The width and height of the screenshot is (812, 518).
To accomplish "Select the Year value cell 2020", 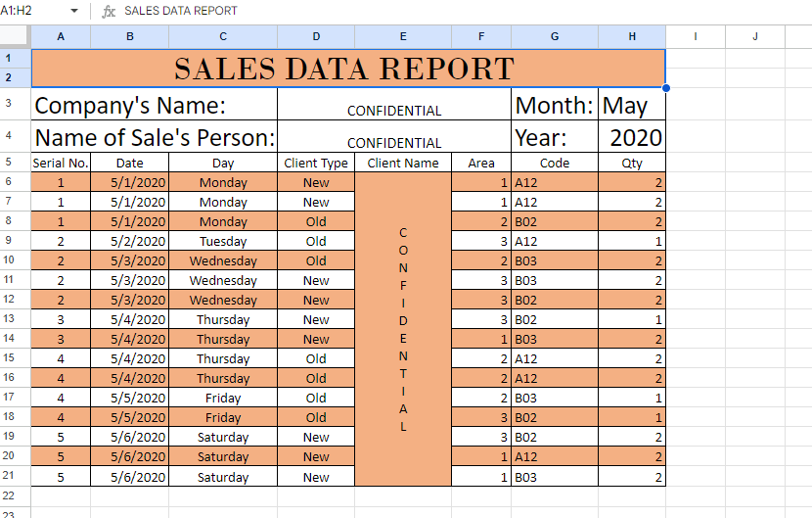I will click(x=632, y=138).
